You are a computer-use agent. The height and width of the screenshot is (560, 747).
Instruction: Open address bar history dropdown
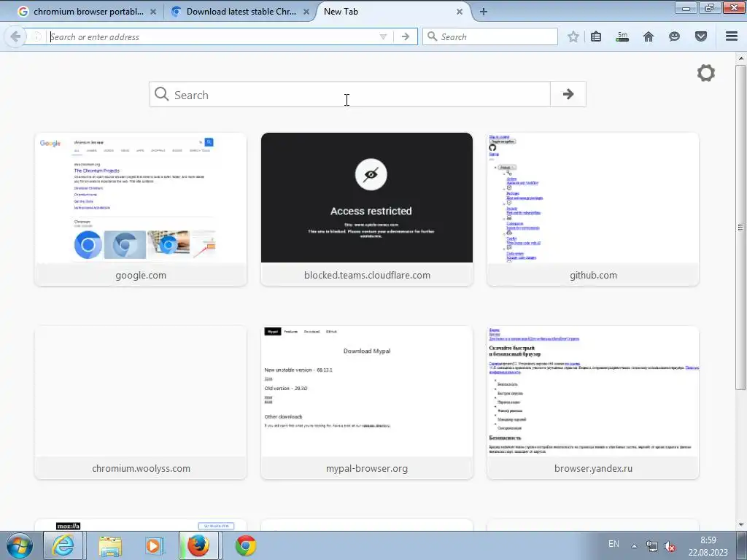pos(383,36)
